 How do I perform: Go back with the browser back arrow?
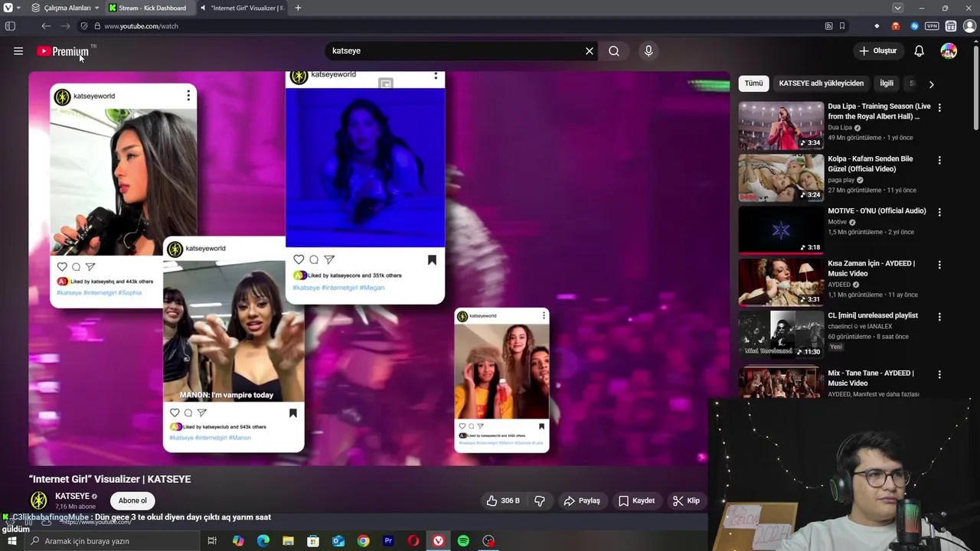46,26
